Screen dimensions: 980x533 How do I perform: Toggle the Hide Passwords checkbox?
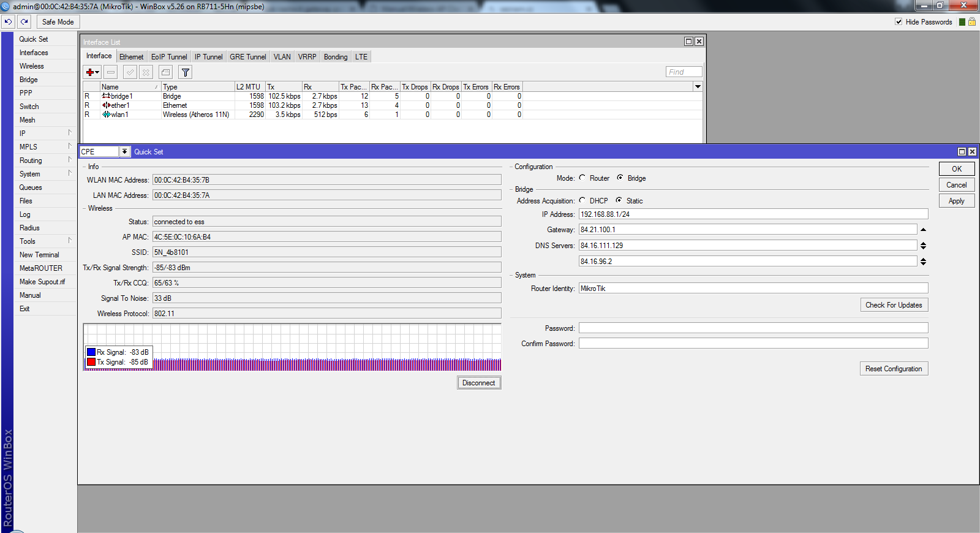click(899, 21)
